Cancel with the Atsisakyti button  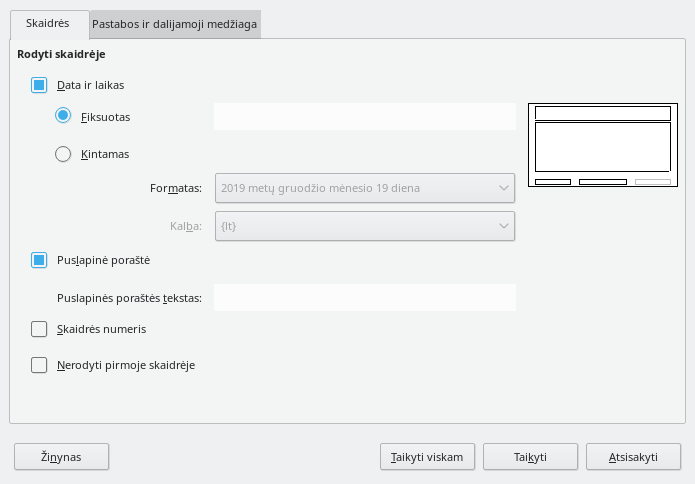pos(633,457)
